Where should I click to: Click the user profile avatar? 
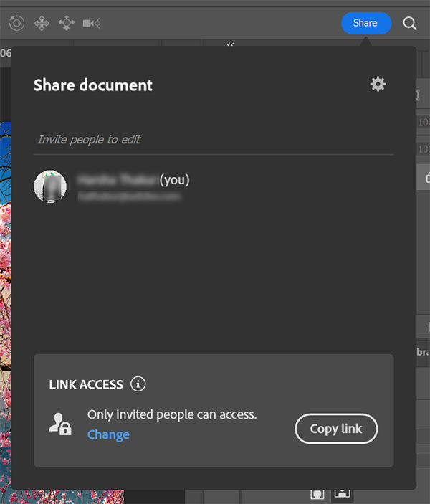click(50, 186)
